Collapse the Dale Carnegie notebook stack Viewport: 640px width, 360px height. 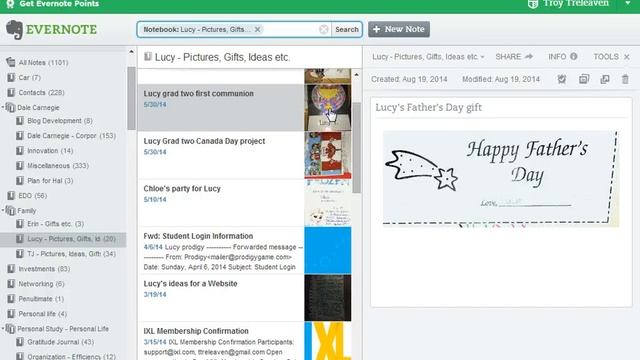3,107
